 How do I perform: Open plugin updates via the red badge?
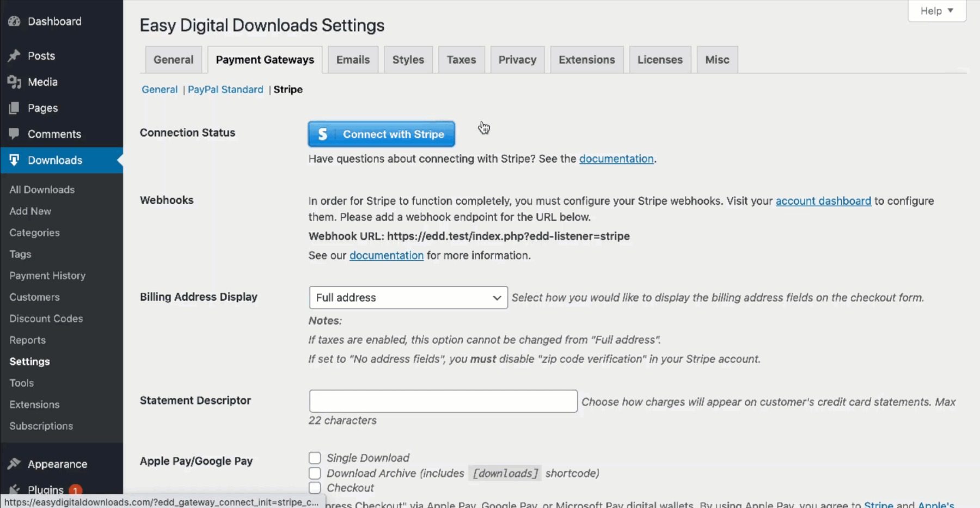[76, 489]
